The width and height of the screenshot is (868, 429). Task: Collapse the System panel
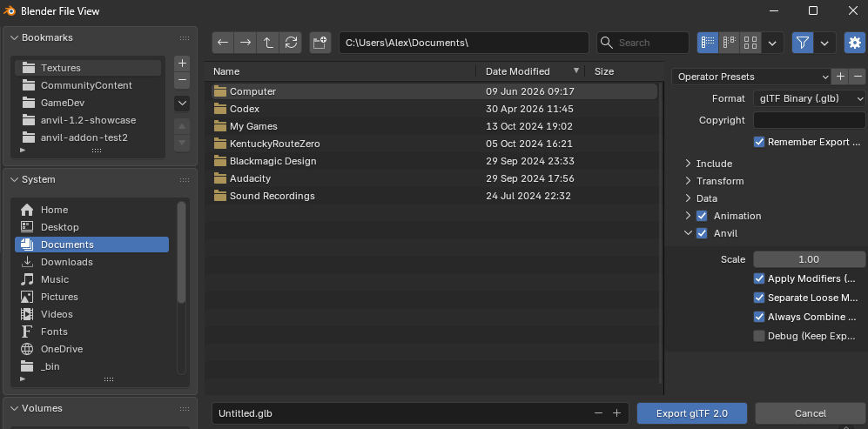coord(14,179)
